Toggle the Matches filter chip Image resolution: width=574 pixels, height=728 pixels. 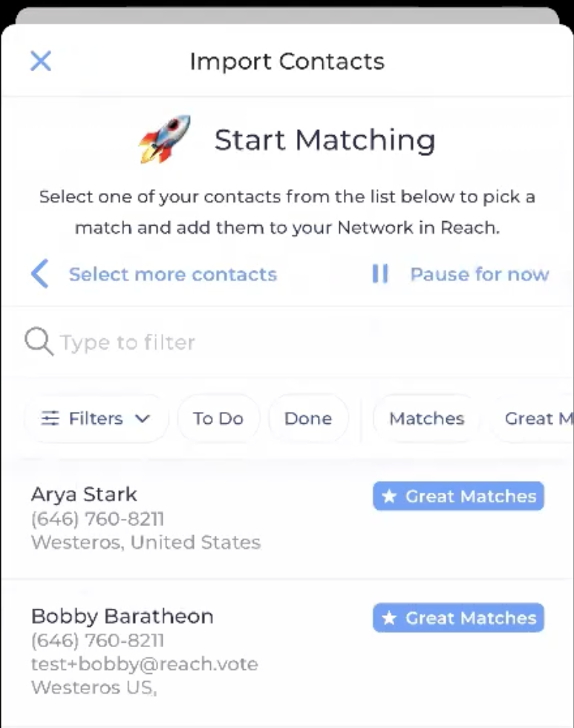point(426,419)
